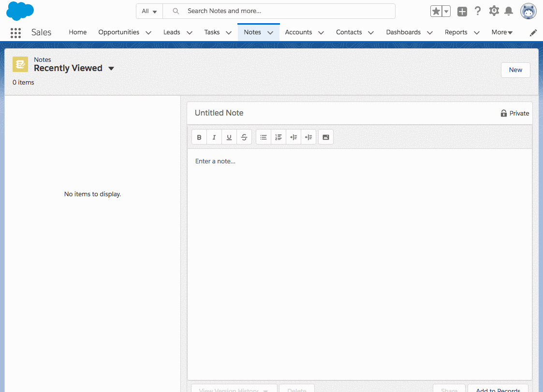Open the Home tab

(x=78, y=32)
